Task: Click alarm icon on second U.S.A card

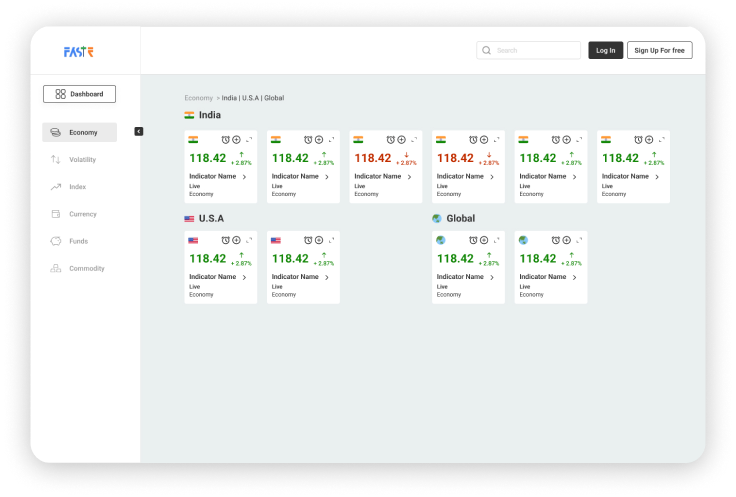Action: click(308, 240)
